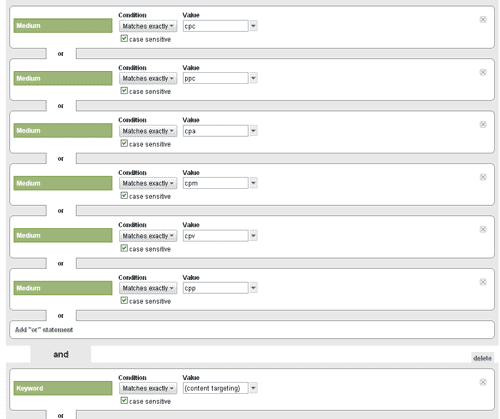The image size is (500, 419).
Task: Open value suggestions arrow beside cpc field
Action: tap(253, 26)
